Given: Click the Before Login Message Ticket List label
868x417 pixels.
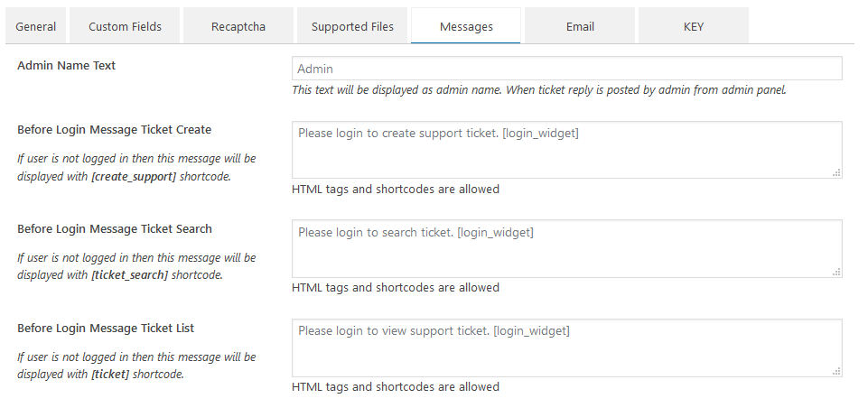Looking at the screenshot, I should (x=106, y=328).
